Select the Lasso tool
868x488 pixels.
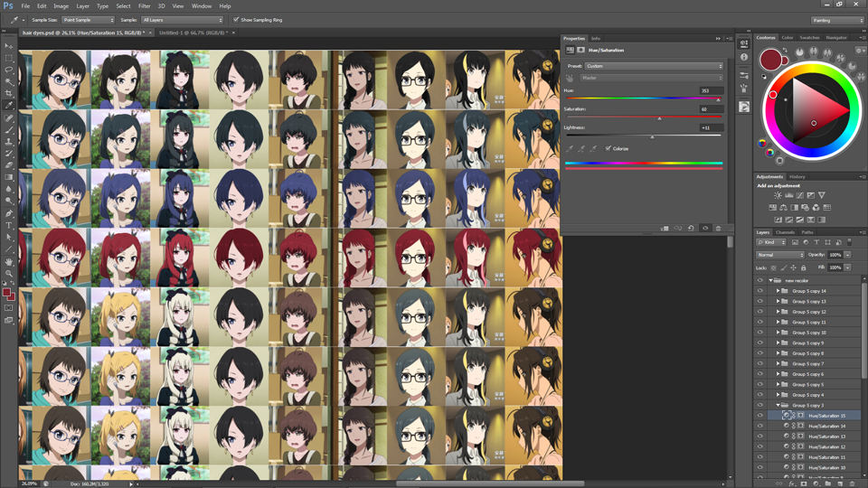(x=9, y=70)
